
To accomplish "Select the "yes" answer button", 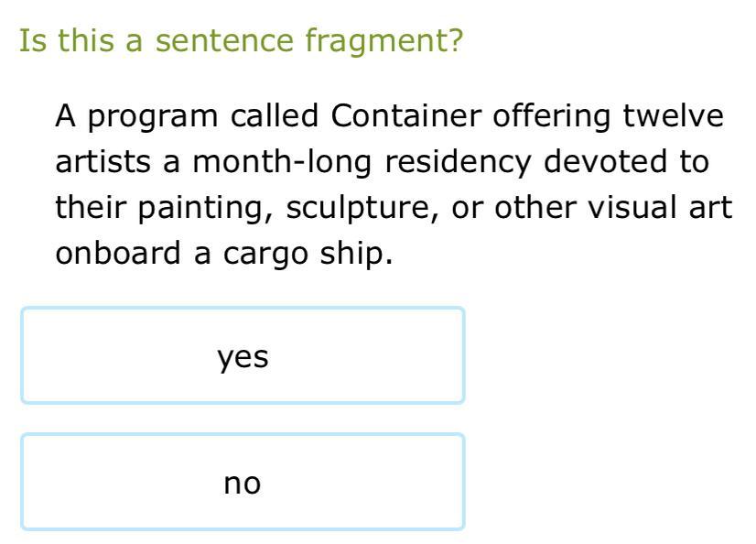I will tap(243, 356).
